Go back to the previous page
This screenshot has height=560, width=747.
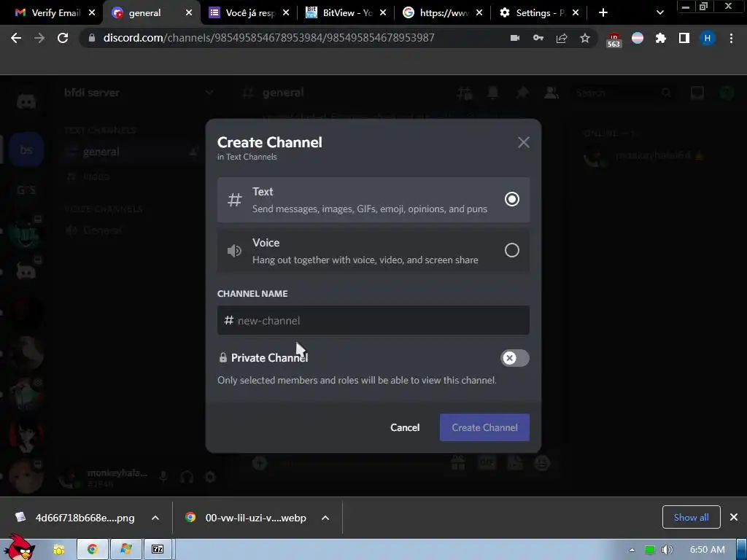tap(16, 38)
